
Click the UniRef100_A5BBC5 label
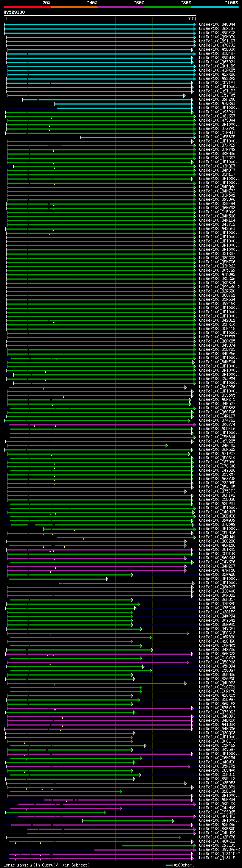[217, 137]
